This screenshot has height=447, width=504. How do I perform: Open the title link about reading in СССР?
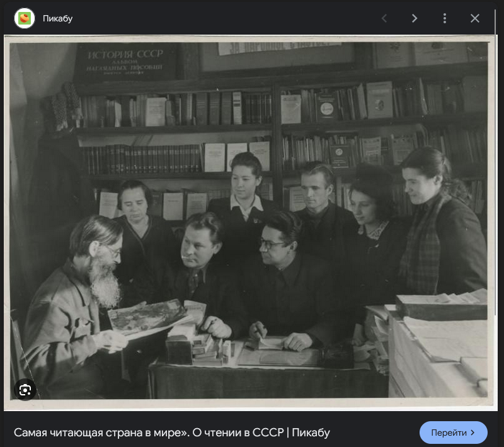(x=171, y=433)
